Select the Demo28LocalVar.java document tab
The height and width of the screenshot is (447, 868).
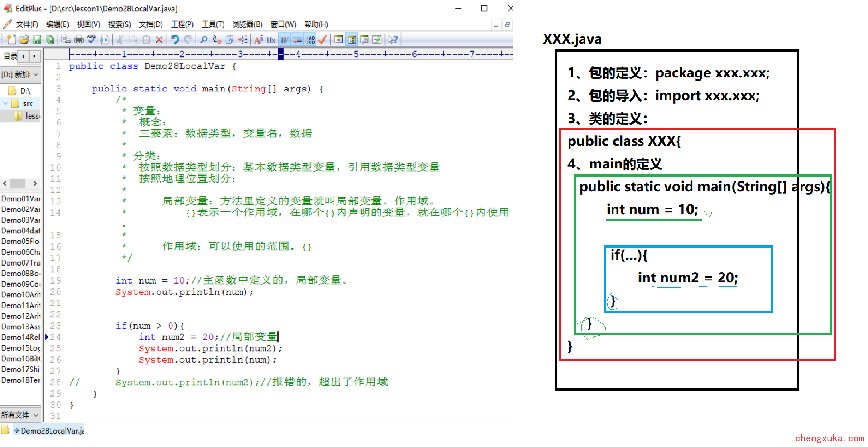pos(49,430)
